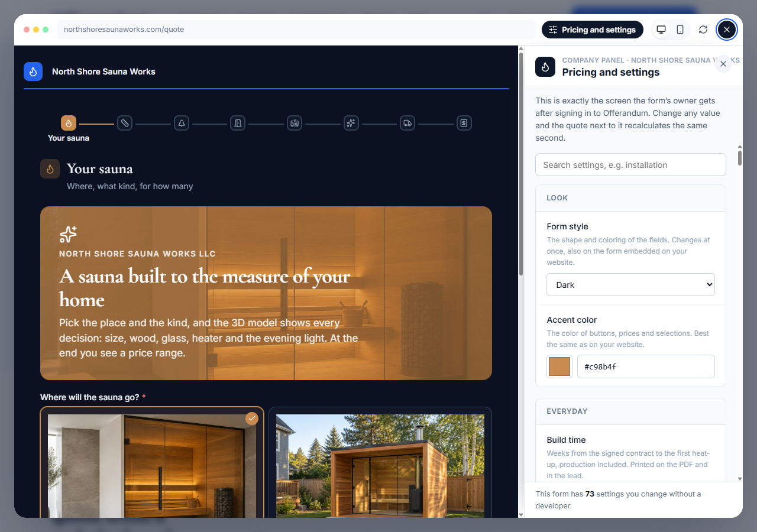The width and height of the screenshot is (757, 532).
Task: Choose the indoor sauna photo card
Action: [x=152, y=463]
